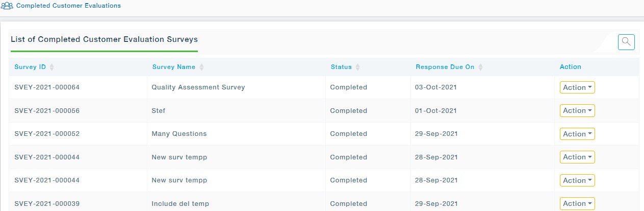The width and height of the screenshot is (644, 211).
Task: Sort by Response Due On arrows icon
Action: click(480, 67)
